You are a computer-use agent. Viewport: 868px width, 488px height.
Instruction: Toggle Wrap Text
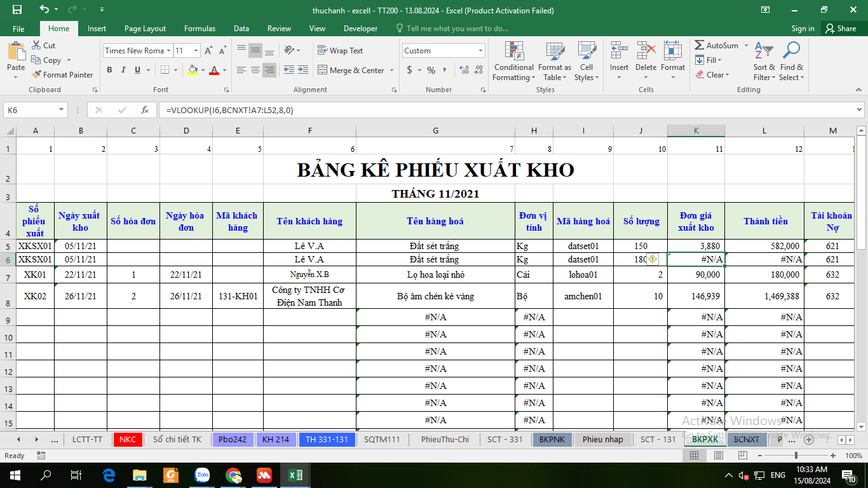[341, 50]
